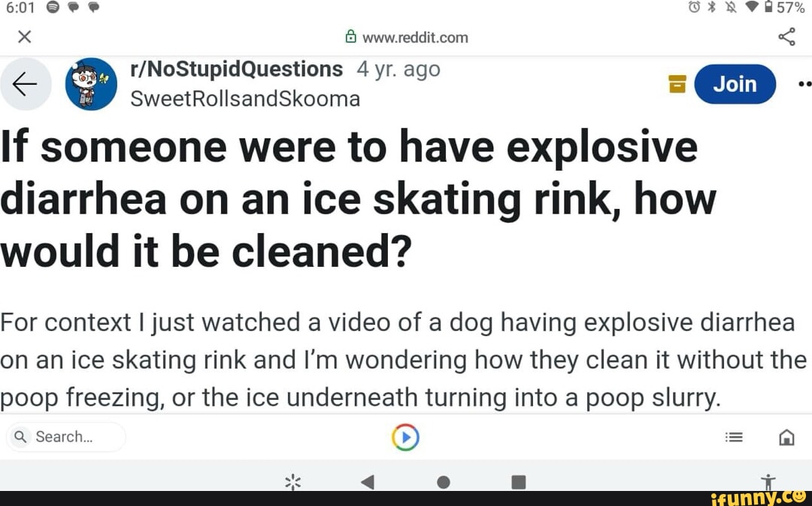
Task: Tap the share icon at top right
Action: tap(787, 36)
